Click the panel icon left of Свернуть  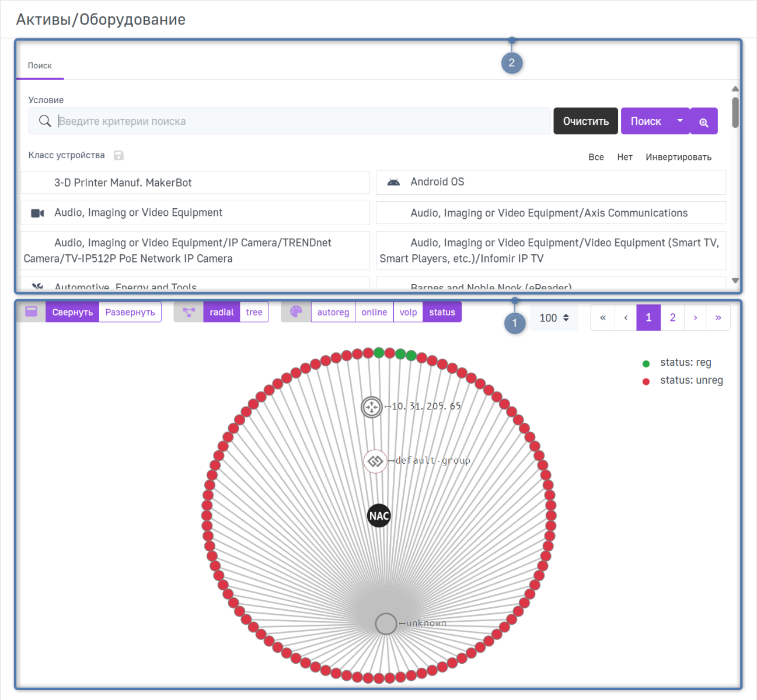(32, 312)
